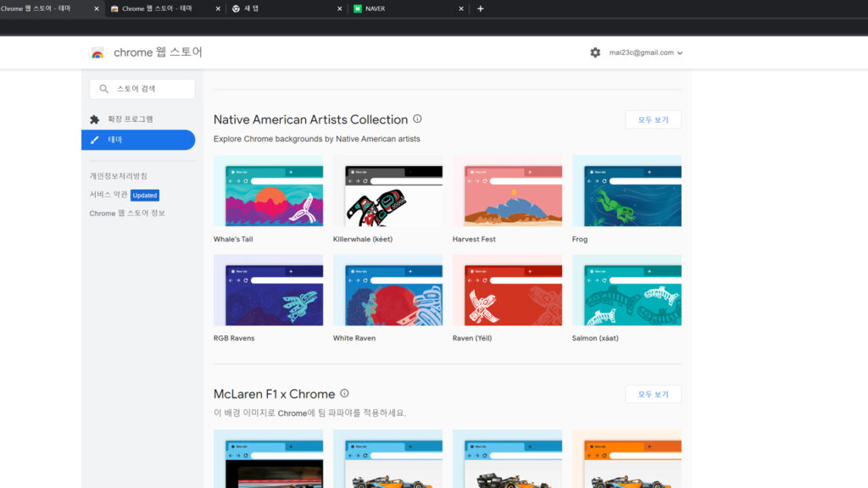Click the chrome 웹 스토어 header title
The width and height of the screenshot is (868, 488).
coord(158,52)
